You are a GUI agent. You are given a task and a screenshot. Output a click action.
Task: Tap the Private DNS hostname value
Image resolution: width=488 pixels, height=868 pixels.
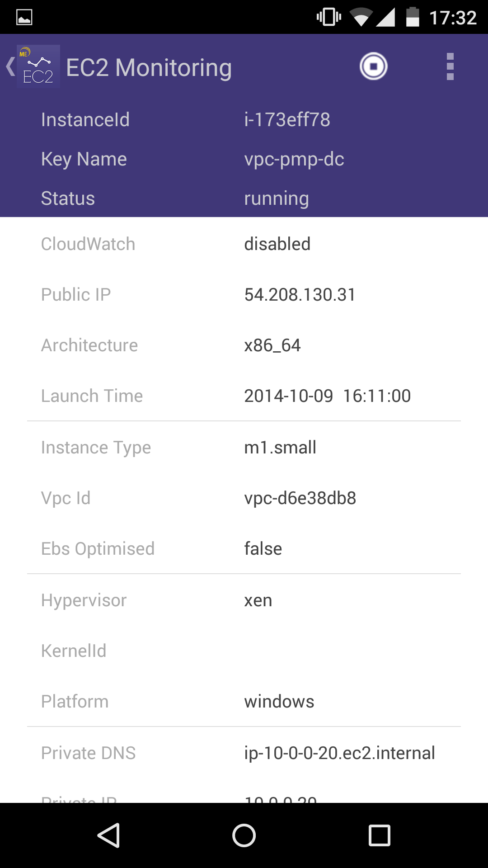pyautogui.click(x=339, y=753)
